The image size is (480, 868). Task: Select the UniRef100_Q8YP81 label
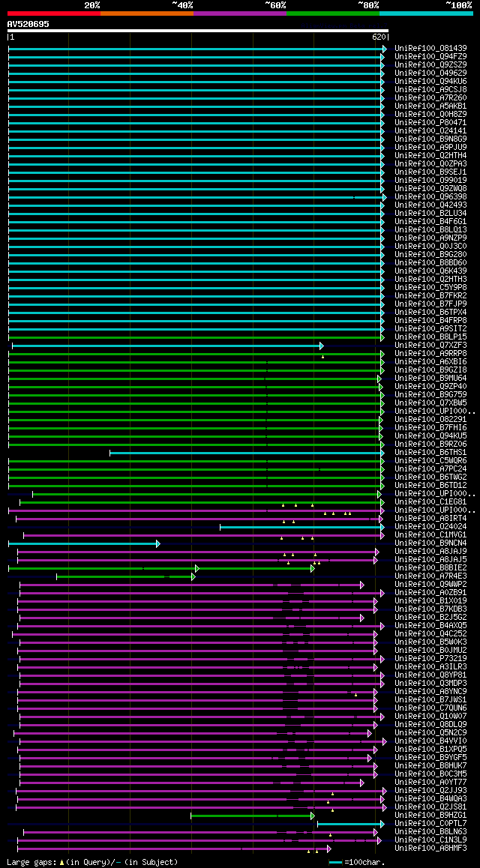click(430, 675)
